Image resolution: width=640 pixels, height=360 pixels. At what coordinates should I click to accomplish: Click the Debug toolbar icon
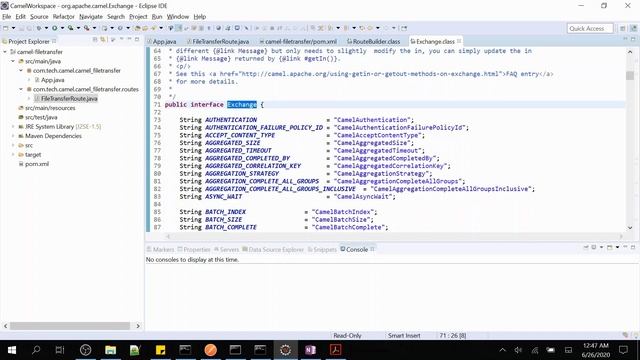coord(39,28)
